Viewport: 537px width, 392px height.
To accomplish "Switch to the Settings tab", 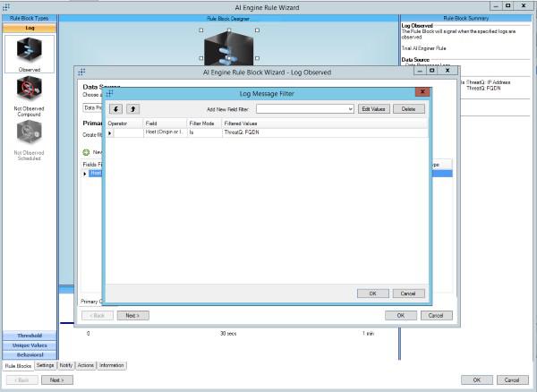I will pos(46,365).
